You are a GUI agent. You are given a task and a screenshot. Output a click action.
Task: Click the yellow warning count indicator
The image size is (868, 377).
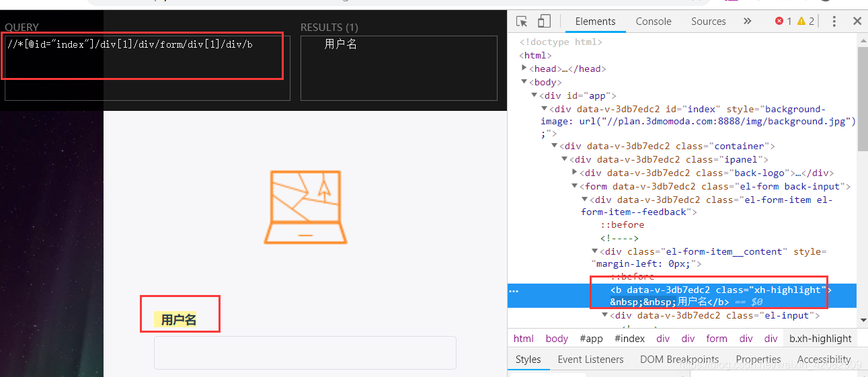pos(805,22)
